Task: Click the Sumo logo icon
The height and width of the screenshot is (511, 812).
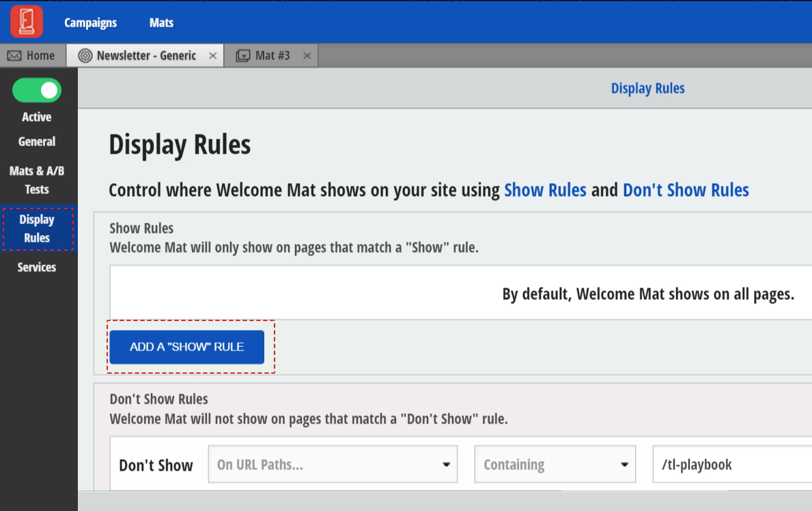Action: (x=25, y=21)
